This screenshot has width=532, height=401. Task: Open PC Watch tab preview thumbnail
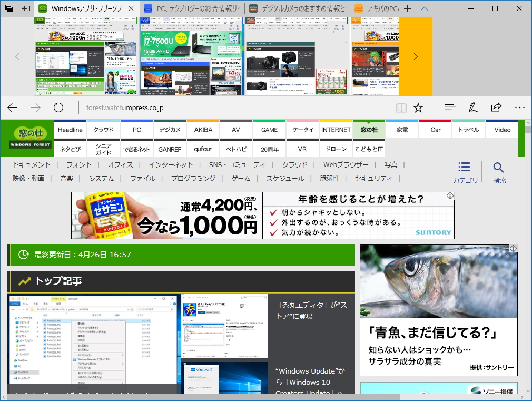point(192,56)
